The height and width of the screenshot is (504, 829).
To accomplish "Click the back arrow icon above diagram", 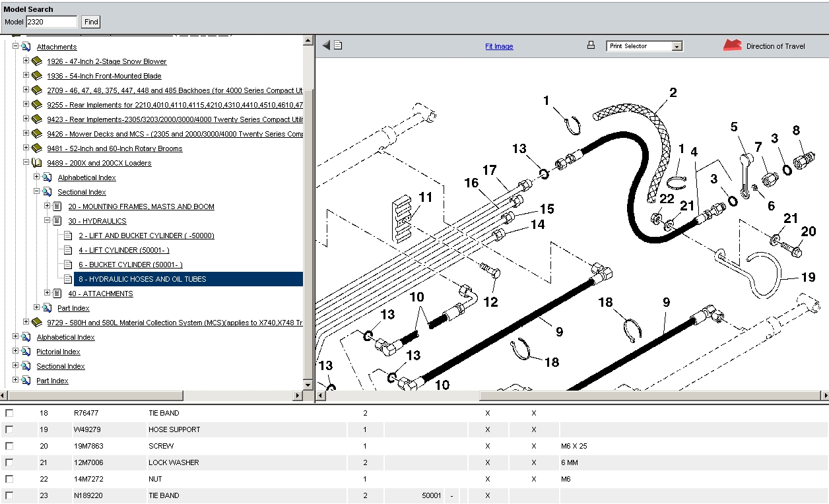I will [326, 45].
